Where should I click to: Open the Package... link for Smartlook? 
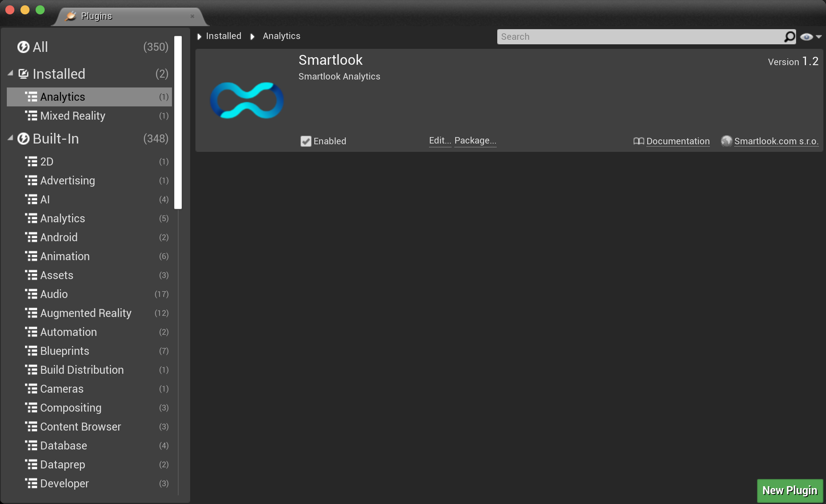click(x=475, y=140)
